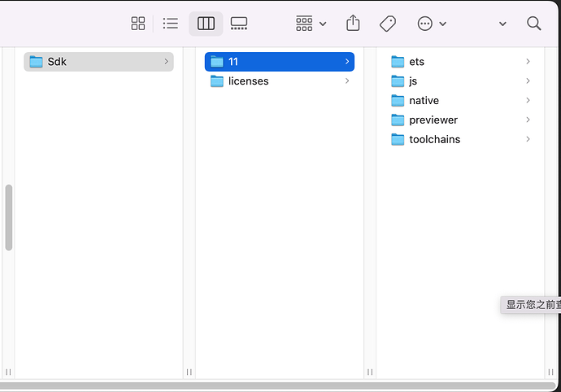Click the divider handle below the Sdk column
The width and height of the screenshot is (561, 392).
click(x=189, y=372)
